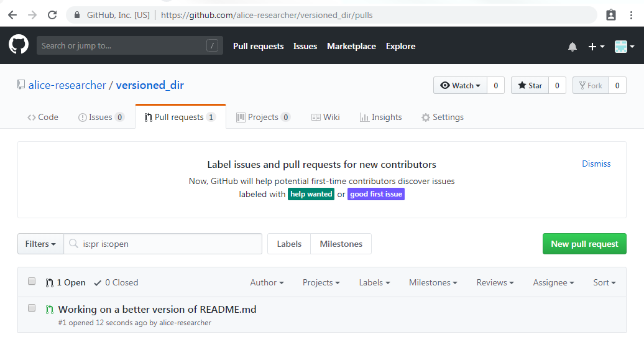
Task: Click the padlock icon in address bar
Action: 77,15
